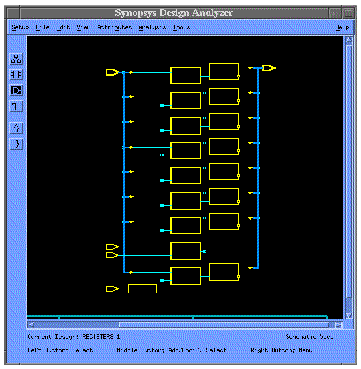Select the Designs view hierarchy icon

pos(16,59)
